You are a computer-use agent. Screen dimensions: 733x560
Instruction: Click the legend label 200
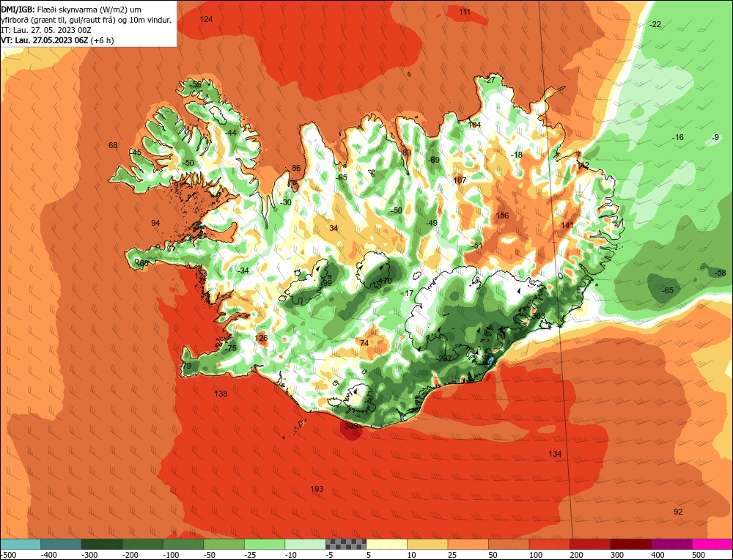coord(577,555)
